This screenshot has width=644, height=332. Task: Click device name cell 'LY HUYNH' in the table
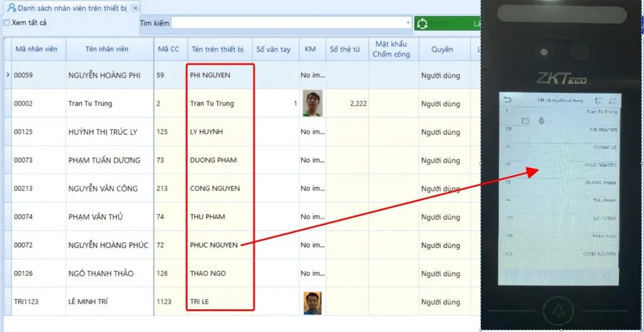point(219,132)
